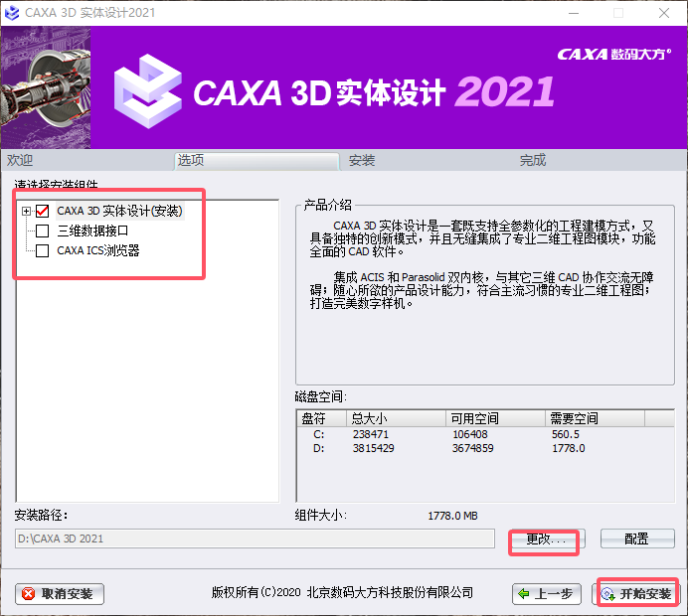The image size is (688, 616).
Task: Click the 盘符 column header
Action: 322,418
